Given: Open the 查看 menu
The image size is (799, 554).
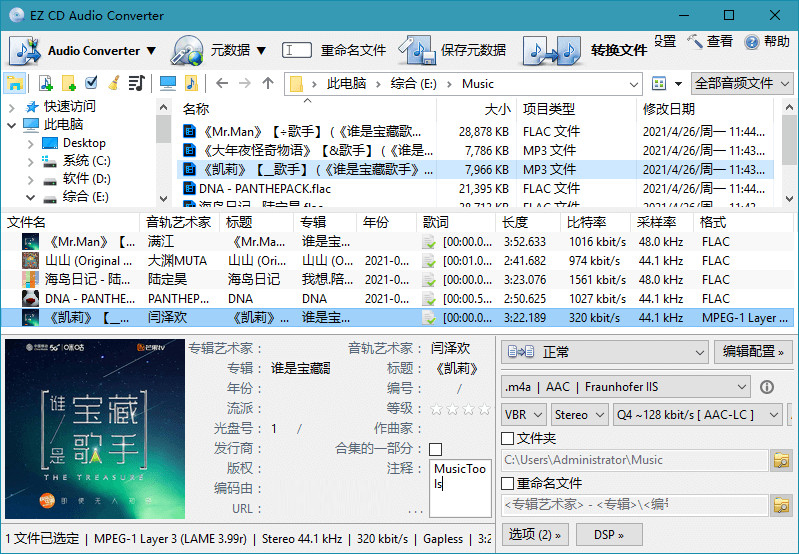Looking at the screenshot, I should point(710,41).
